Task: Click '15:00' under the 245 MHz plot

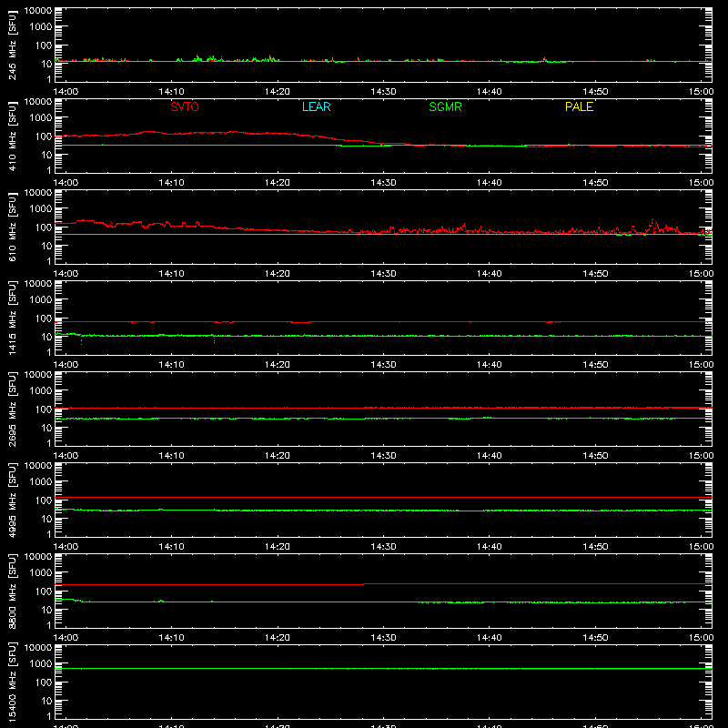Action: click(701, 92)
